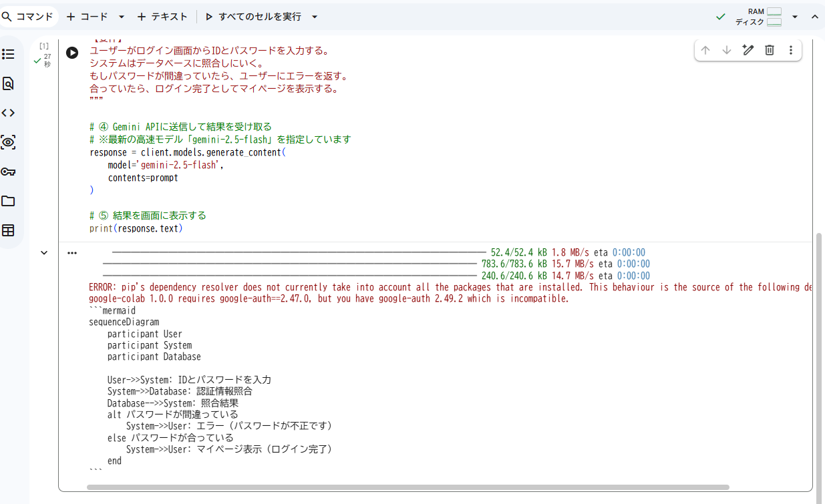This screenshot has width=825, height=504.
Task: Open the dropdown arrow next to コード
Action: click(x=121, y=17)
